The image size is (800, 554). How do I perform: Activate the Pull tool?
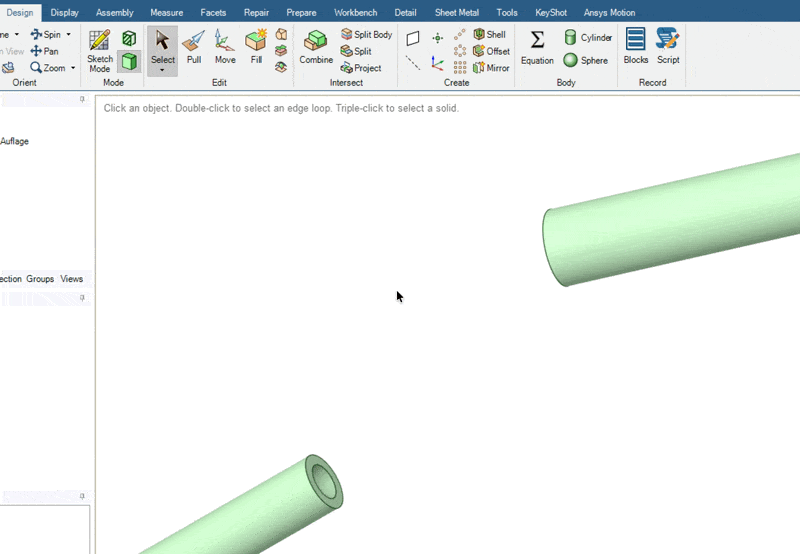(x=194, y=46)
